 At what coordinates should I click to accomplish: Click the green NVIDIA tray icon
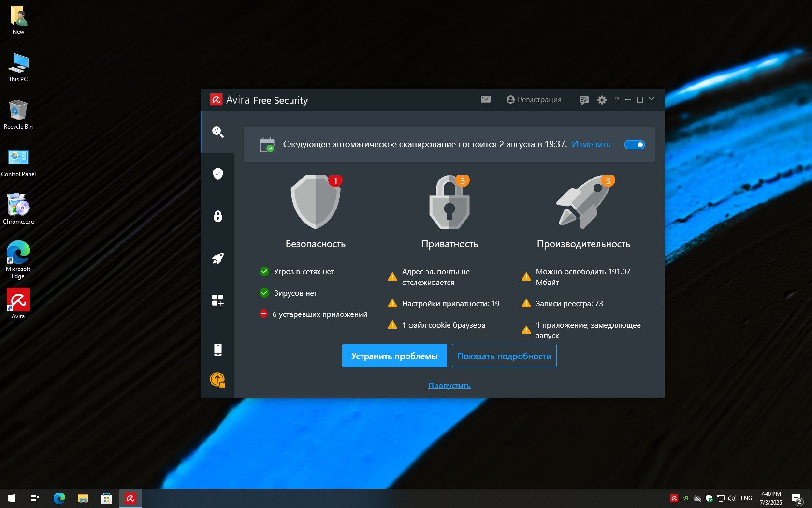click(x=685, y=498)
